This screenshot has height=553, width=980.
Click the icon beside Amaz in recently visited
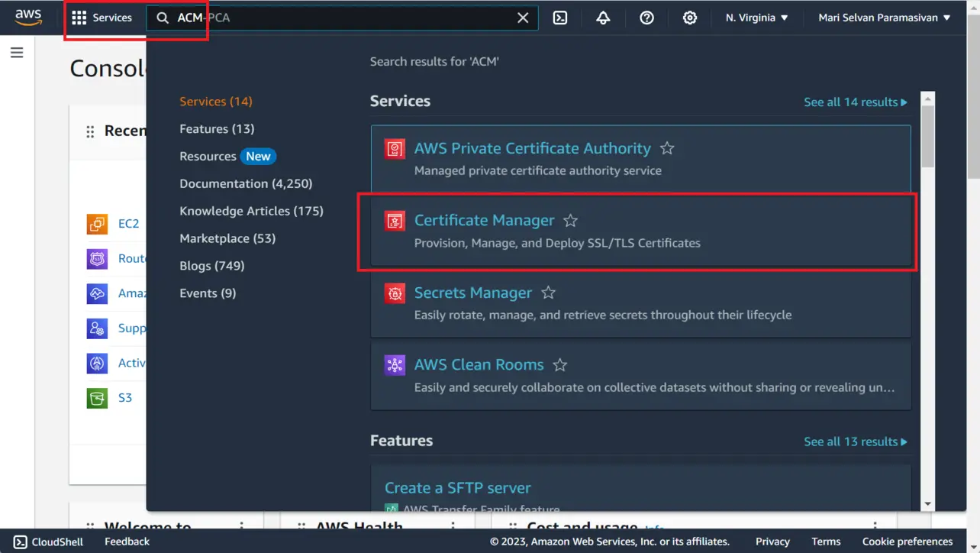[97, 293]
